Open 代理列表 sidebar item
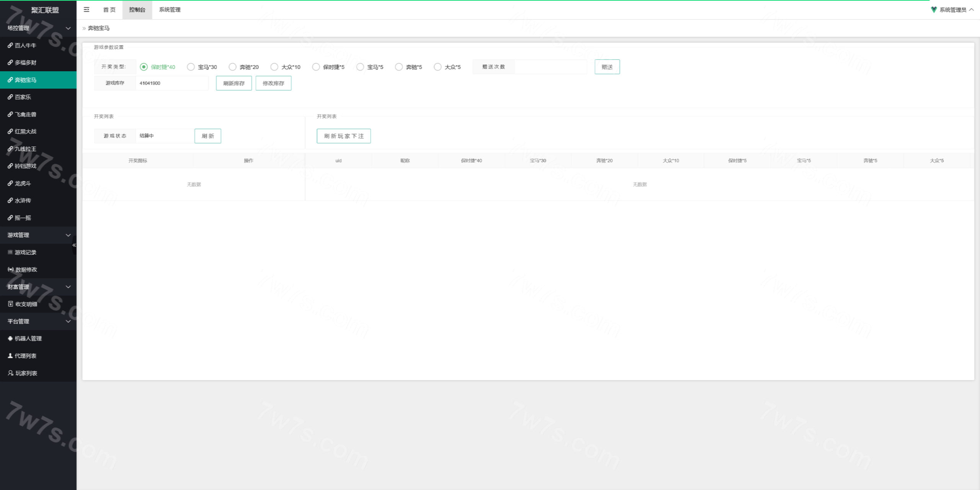Image resolution: width=980 pixels, height=490 pixels. [25, 356]
